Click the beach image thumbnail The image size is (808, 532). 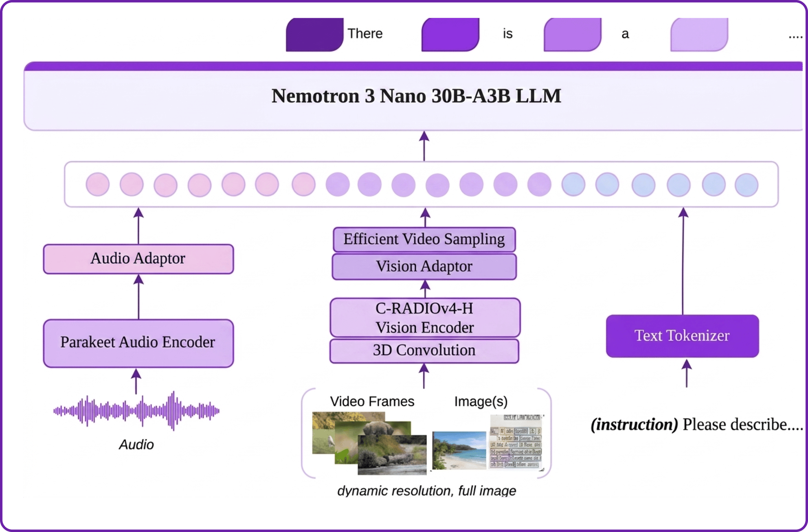[x=459, y=450]
